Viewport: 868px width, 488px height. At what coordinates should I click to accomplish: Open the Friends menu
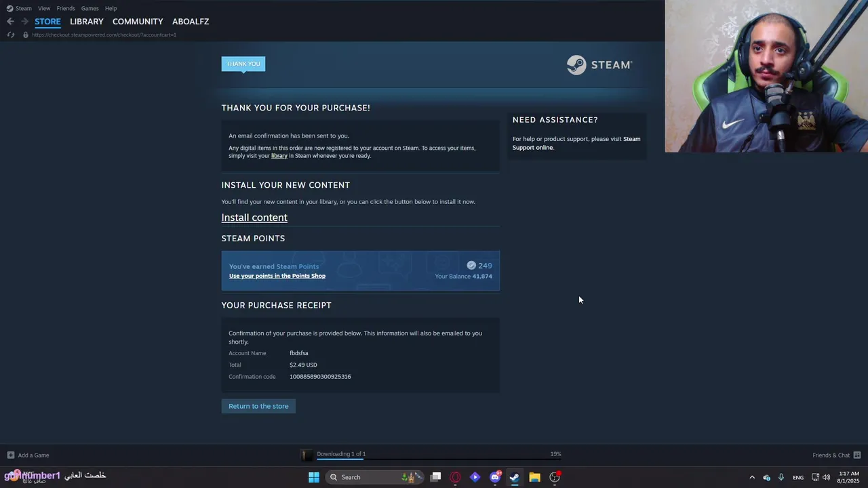coord(66,8)
